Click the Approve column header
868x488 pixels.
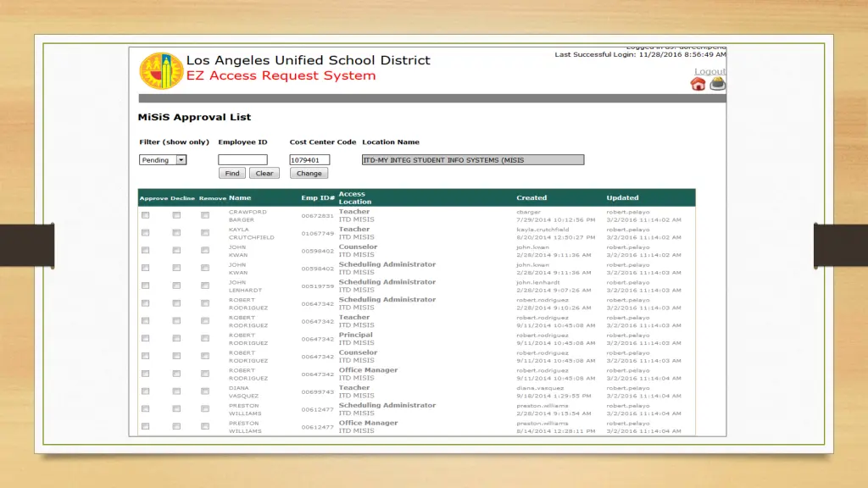[153, 198]
